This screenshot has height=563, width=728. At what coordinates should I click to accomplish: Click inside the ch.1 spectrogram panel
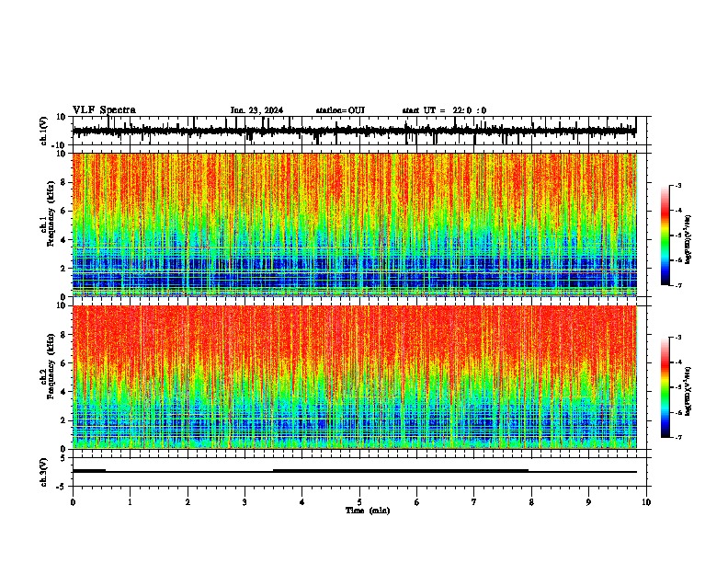354,224
